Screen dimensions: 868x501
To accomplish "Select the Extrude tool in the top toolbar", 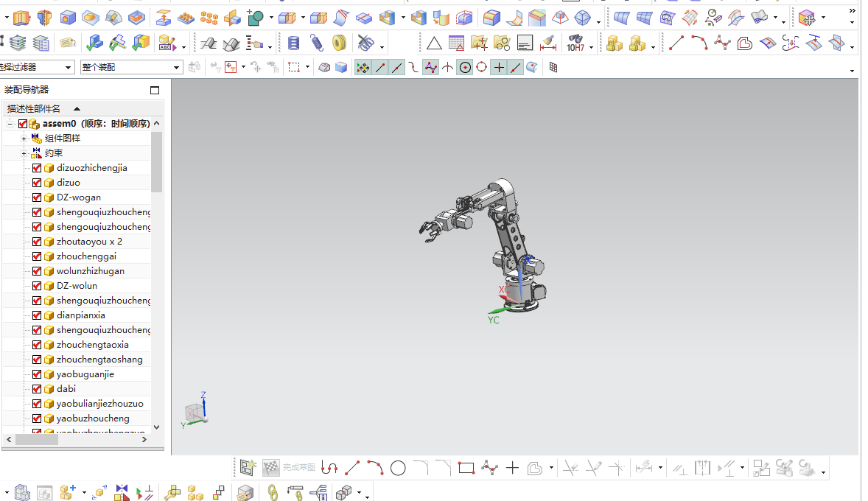I will point(21,18).
